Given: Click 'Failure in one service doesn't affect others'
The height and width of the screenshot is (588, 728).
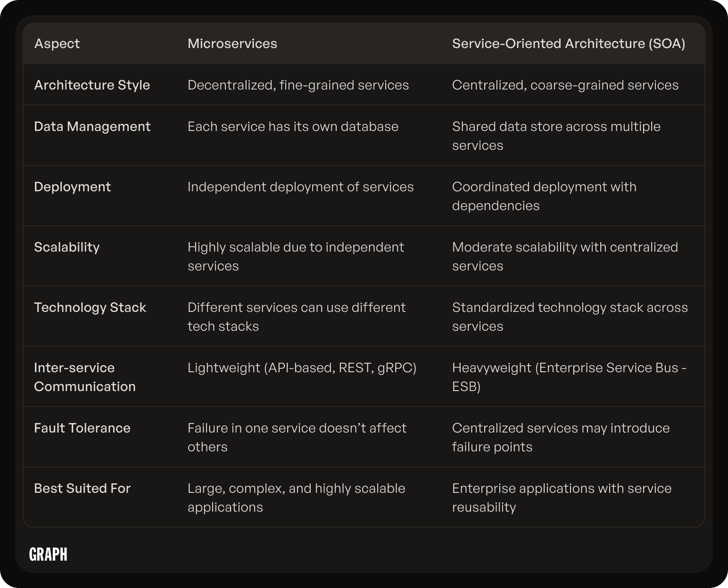Looking at the screenshot, I should click(x=297, y=438).
